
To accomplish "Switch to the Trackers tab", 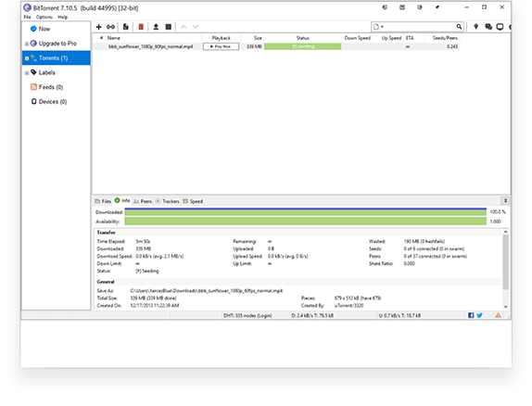I will pyautogui.click(x=167, y=201).
